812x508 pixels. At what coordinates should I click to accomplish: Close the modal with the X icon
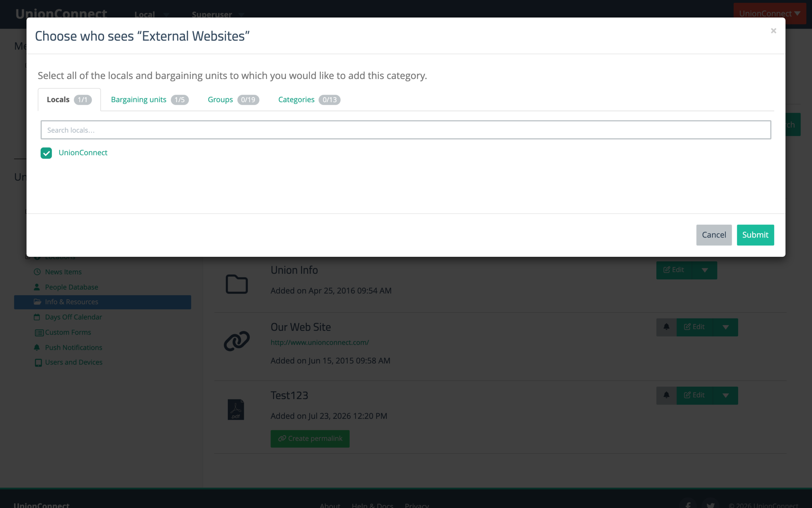(773, 31)
